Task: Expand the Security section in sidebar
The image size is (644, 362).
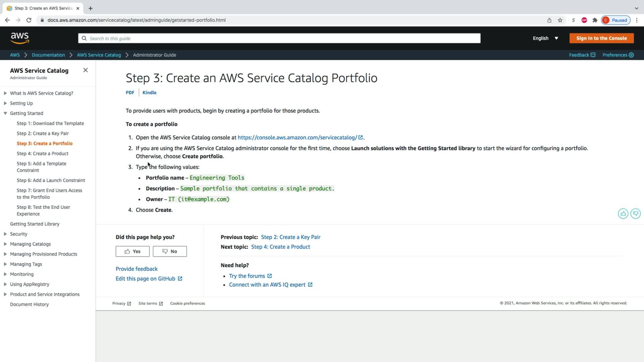Action: [x=5, y=234]
